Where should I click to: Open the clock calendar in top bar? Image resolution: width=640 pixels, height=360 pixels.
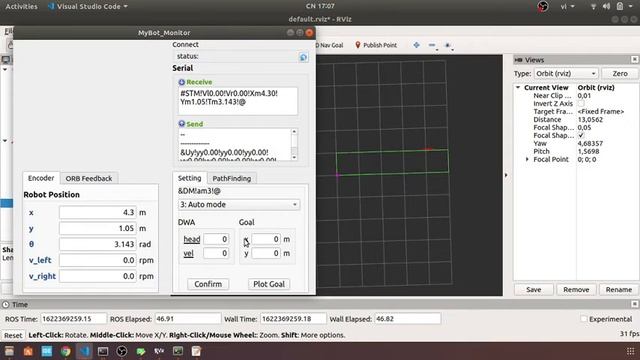320,6
